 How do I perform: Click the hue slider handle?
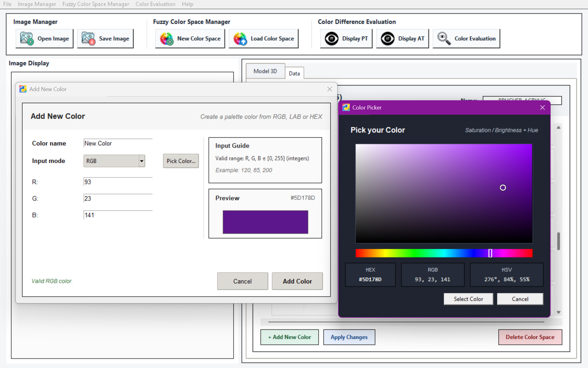click(490, 253)
